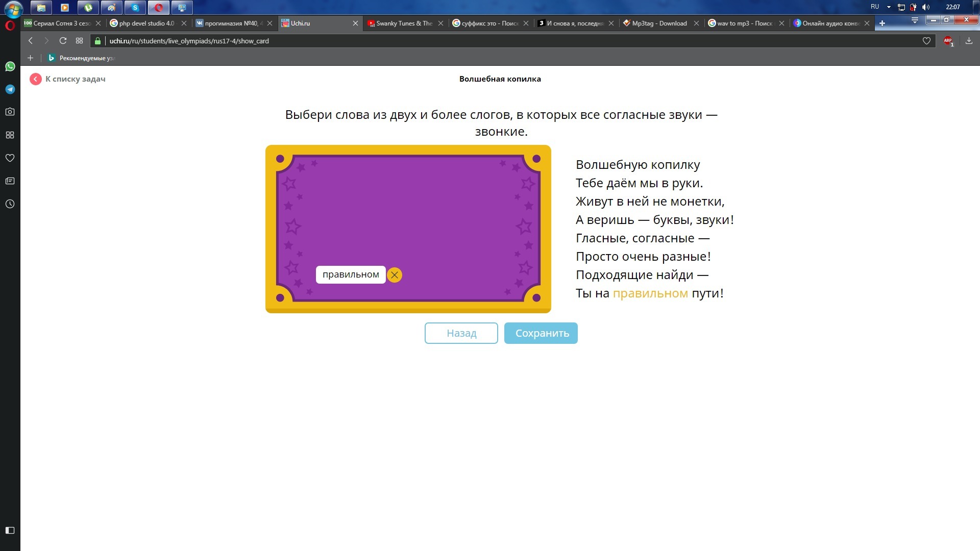980x551 pixels.
Task: Switch to the Mp3tag - Download tab
Action: [658, 23]
